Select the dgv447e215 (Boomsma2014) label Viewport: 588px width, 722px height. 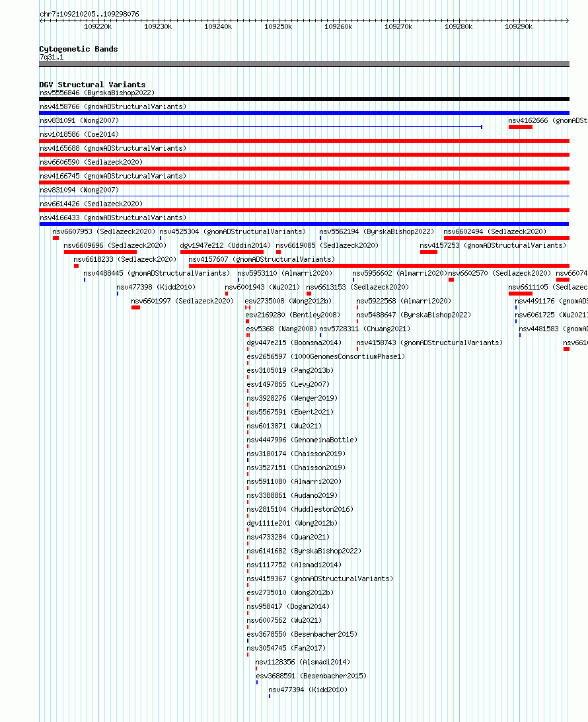[x=295, y=342]
